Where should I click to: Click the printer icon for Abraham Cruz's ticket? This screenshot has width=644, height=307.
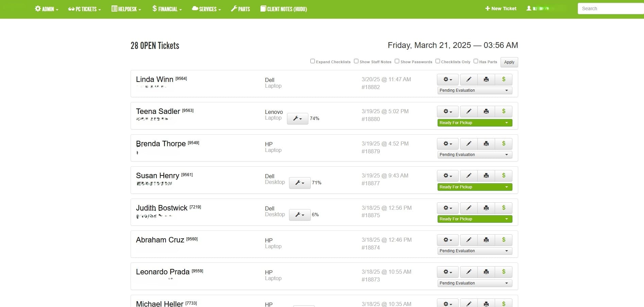pyautogui.click(x=486, y=240)
